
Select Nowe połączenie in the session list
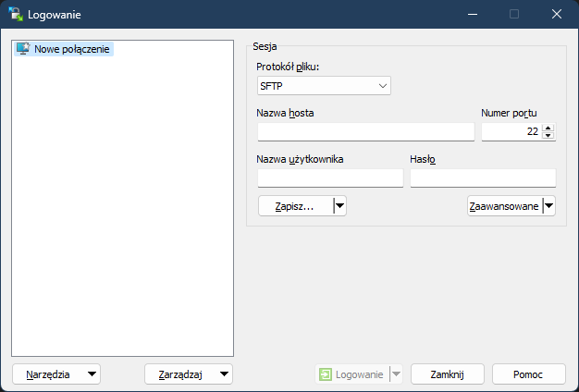(x=72, y=49)
